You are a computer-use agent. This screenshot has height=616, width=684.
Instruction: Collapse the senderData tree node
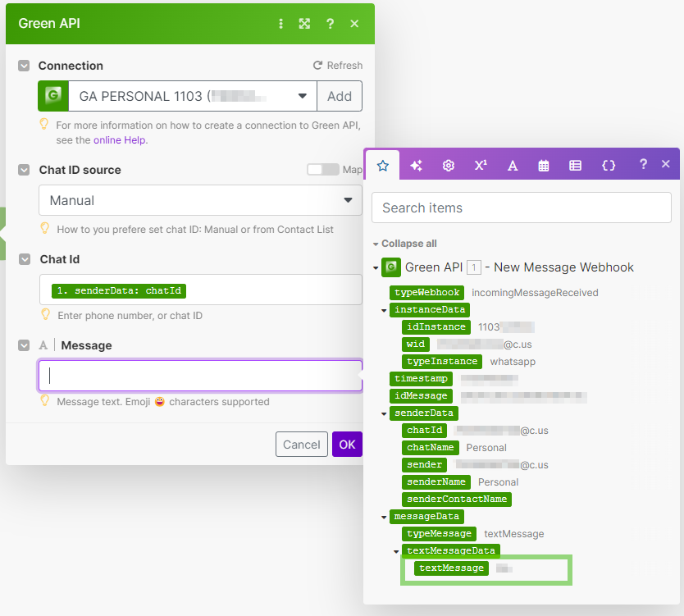[384, 413]
